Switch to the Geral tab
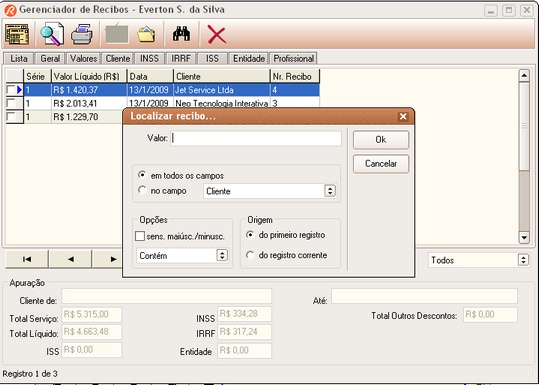539x385 pixels. tap(50, 58)
